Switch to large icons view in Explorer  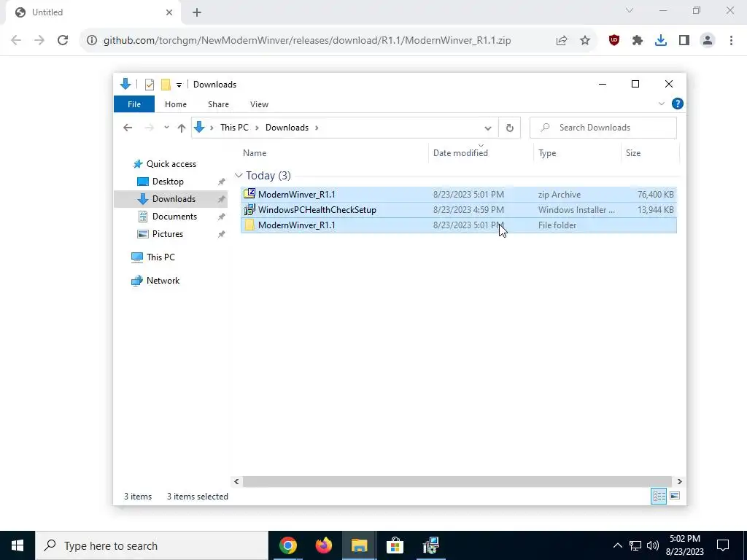[x=675, y=496]
